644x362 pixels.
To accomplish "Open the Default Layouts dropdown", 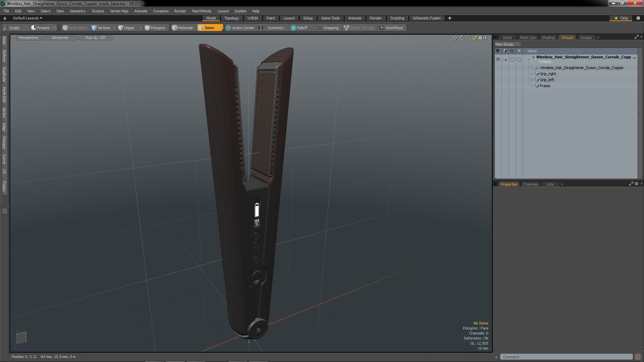I will (x=28, y=18).
